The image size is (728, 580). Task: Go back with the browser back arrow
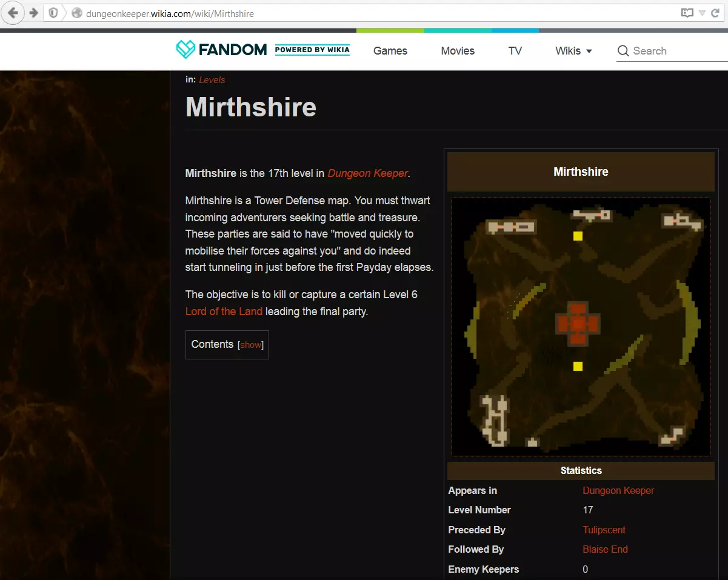pyautogui.click(x=13, y=13)
